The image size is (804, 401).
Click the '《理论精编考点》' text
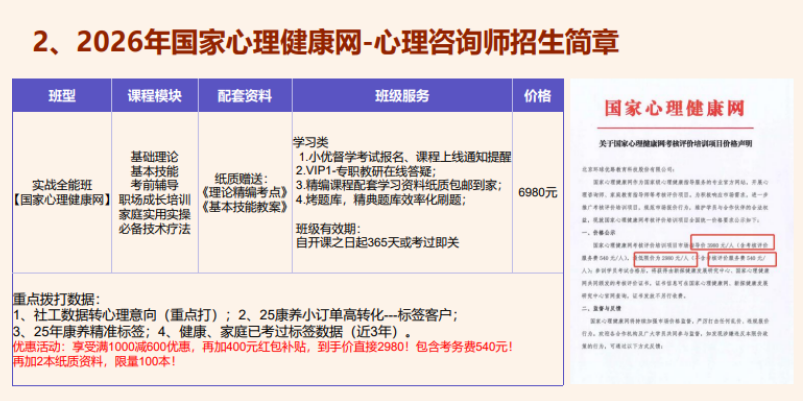click(x=245, y=193)
